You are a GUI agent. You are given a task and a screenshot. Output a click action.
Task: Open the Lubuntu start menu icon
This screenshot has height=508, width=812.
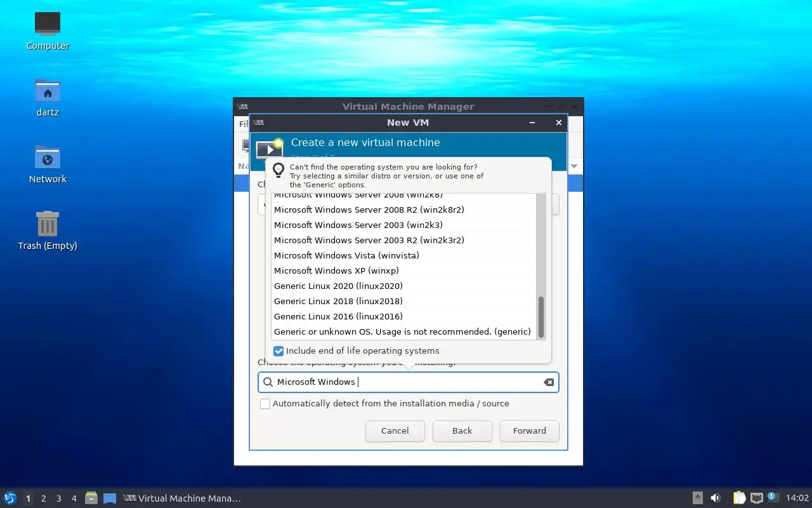(10, 498)
